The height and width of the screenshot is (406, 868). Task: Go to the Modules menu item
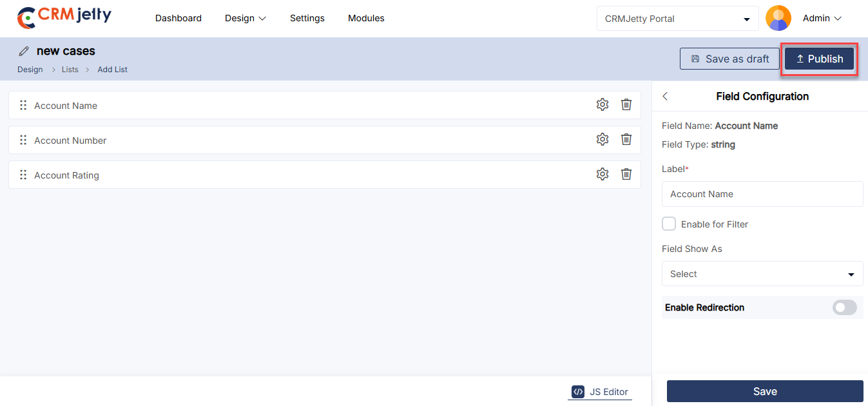(366, 18)
